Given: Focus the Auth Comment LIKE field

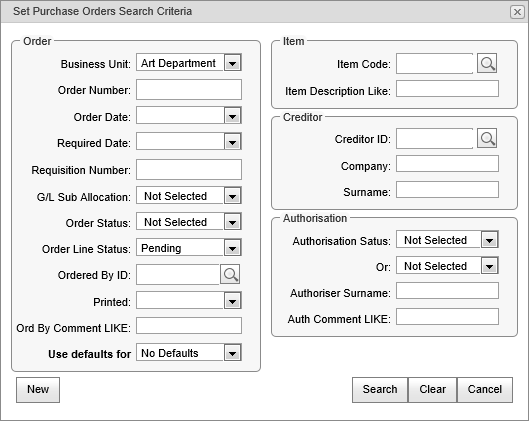Looking at the screenshot, I should pos(447,316).
